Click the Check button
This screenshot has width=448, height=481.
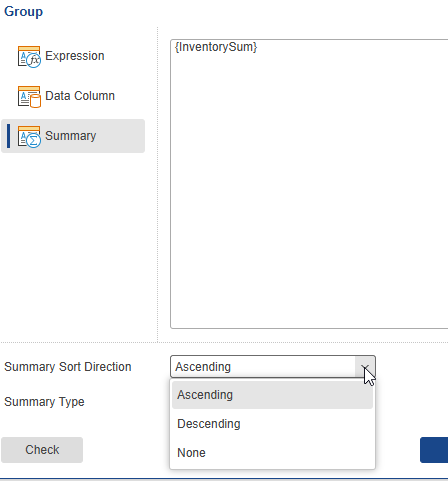42,450
